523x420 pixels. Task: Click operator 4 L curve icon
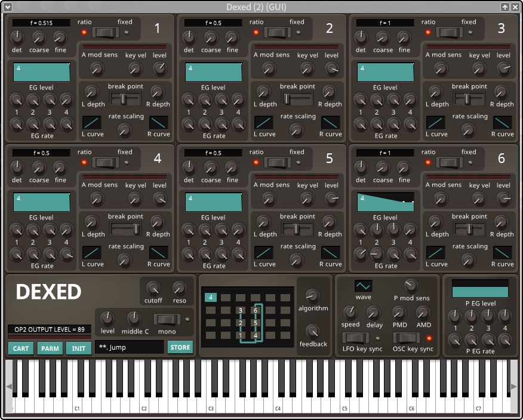pos(92,253)
